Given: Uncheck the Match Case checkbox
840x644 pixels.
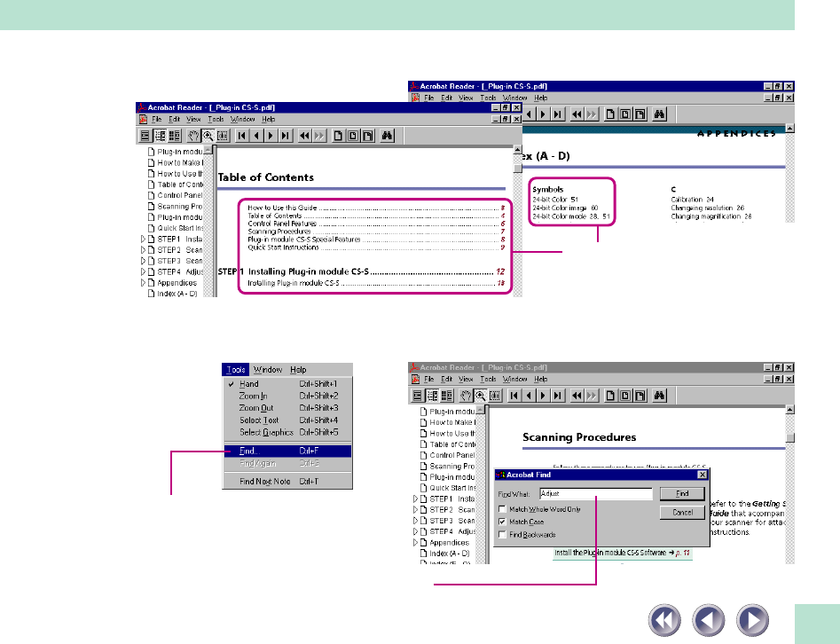Looking at the screenshot, I should [x=502, y=522].
